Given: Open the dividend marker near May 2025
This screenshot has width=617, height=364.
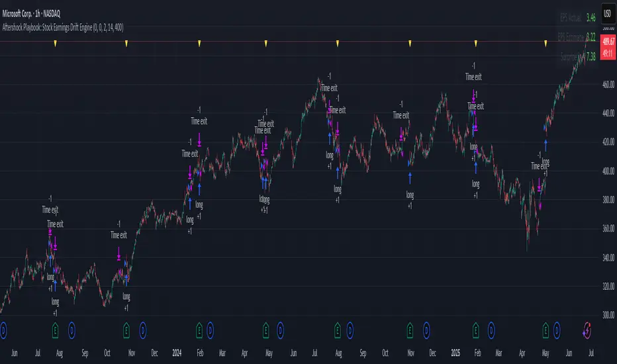Looking at the screenshot, I should pyautogui.click(x=556, y=328).
